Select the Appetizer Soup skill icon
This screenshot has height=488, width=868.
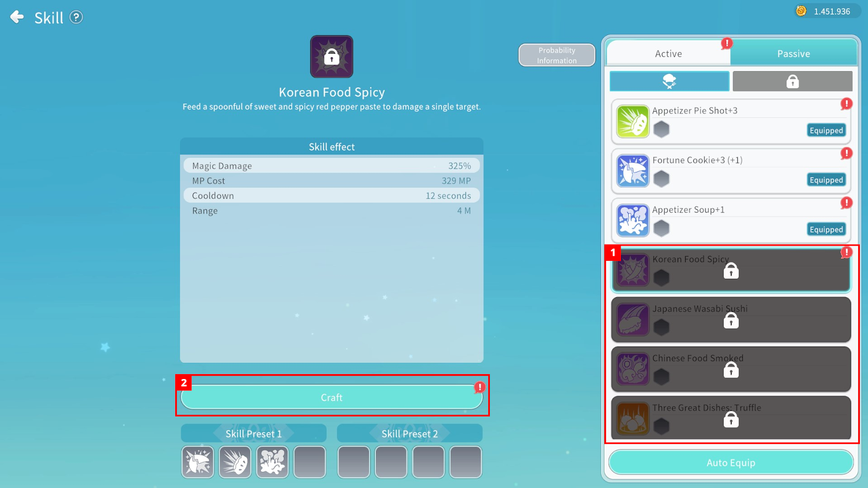tap(633, 221)
